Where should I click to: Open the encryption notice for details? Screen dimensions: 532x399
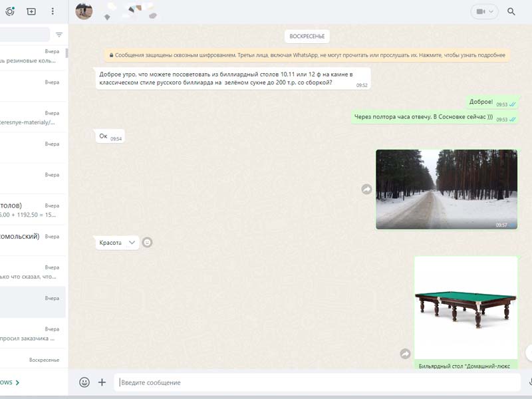[x=307, y=55]
